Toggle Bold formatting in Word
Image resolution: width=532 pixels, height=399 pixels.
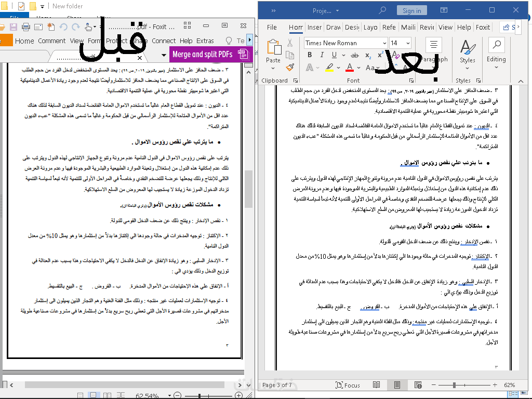coord(310,55)
